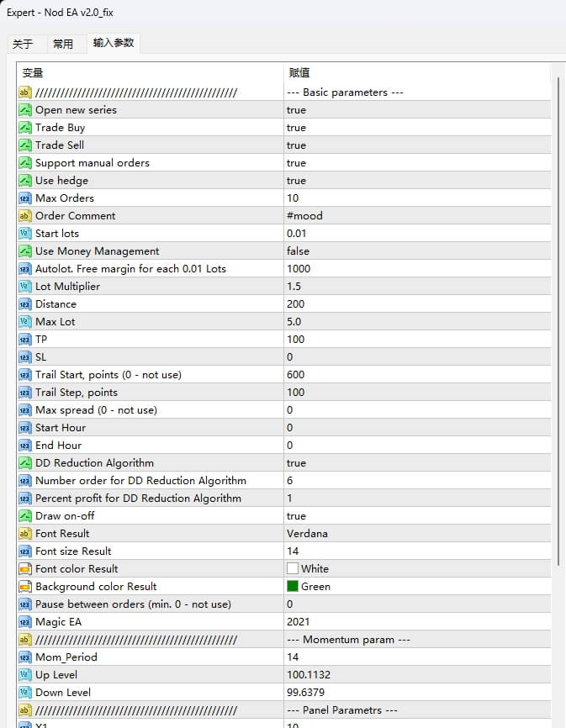The image size is (566, 728).
Task: Click the Green background color swatch
Action: click(293, 587)
